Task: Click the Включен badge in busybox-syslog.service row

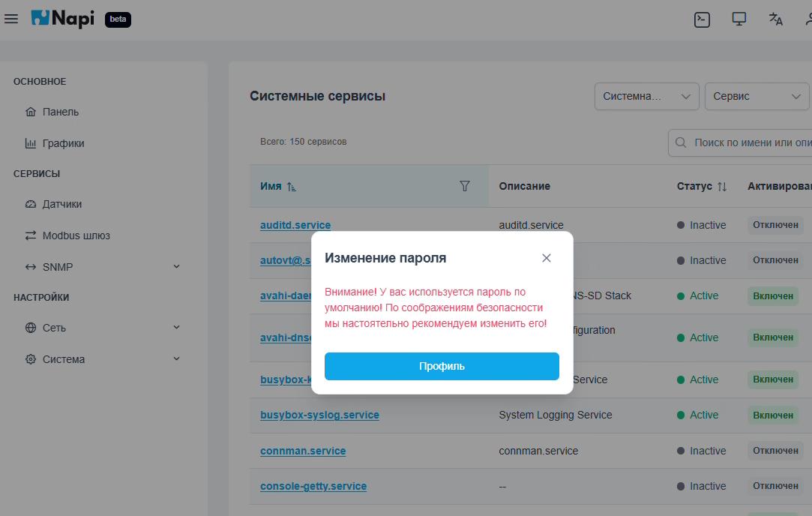Action: [773, 415]
